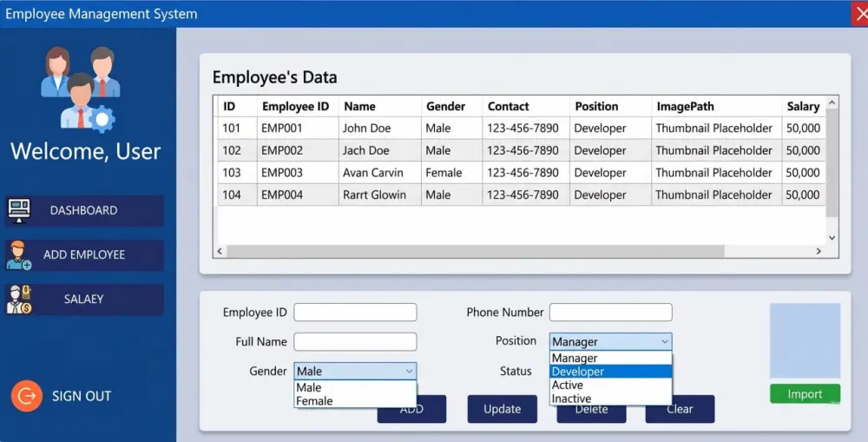
Task: Click the Contact column header
Action: coord(526,106)
